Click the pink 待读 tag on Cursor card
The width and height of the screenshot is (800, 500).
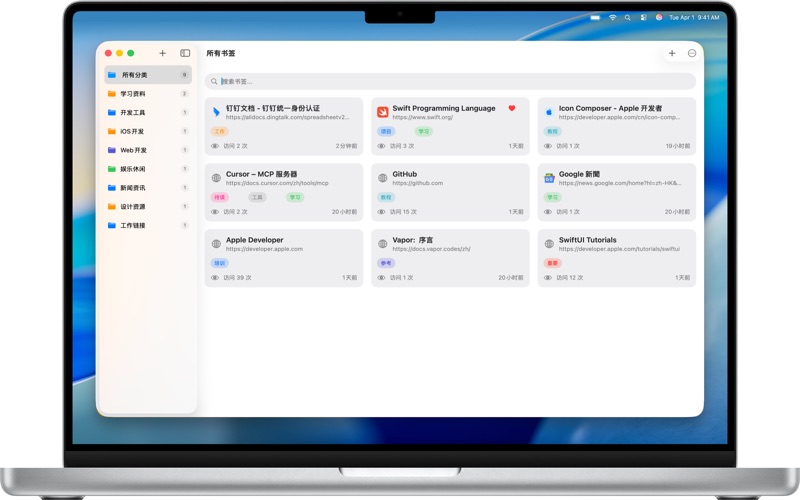(x=219, y=197)
